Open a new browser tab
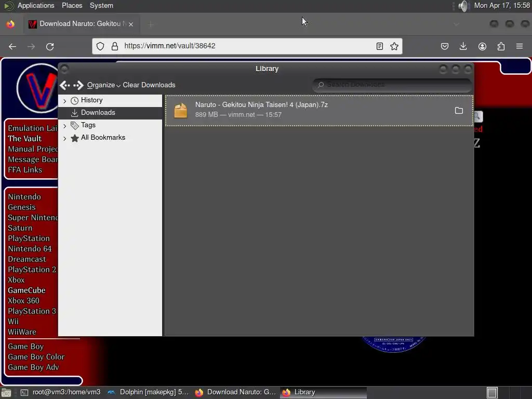Screen dimensions: 532x399 click(x=151, y=24)
